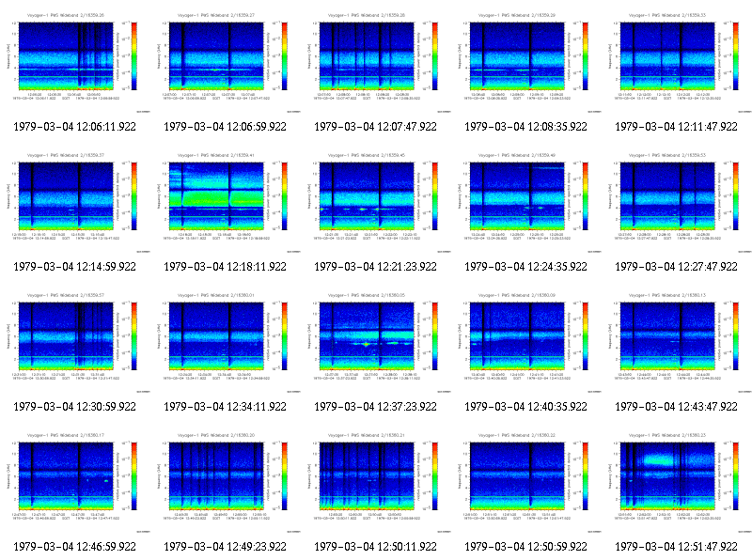752x560 pixels.
Task: Click the 12:50:59.922 plot's color scale bar
Action: click(x=585, y=476)
